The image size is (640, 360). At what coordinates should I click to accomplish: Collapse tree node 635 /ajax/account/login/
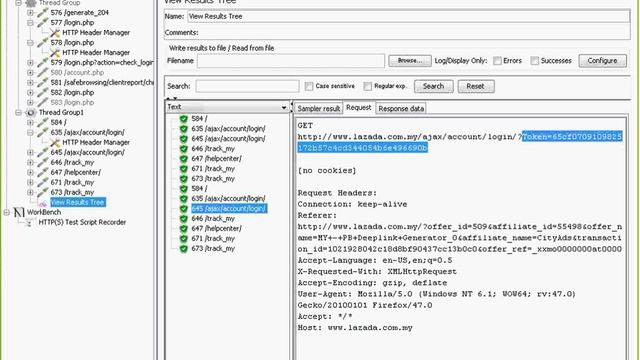click(30, 132)
